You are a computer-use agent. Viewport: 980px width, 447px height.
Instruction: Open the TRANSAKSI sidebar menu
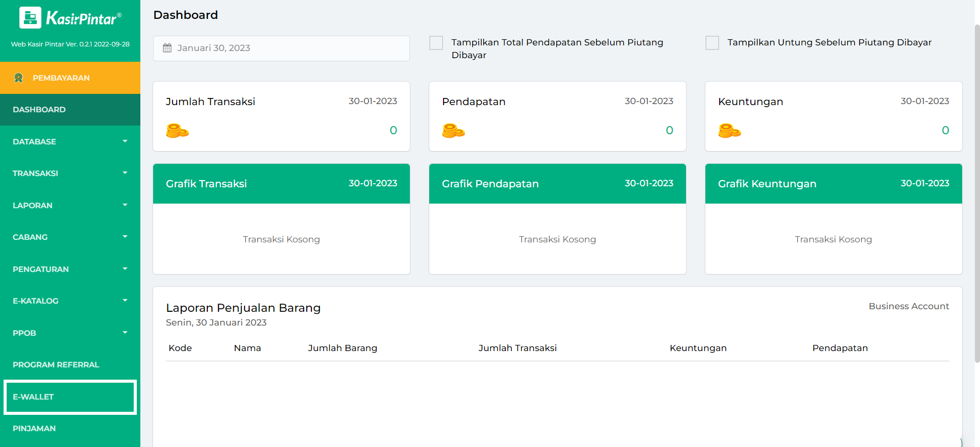(x=70, y=173)
